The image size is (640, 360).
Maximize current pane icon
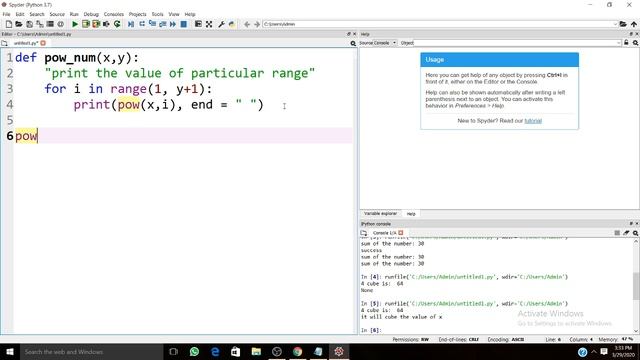click(198, 24)
